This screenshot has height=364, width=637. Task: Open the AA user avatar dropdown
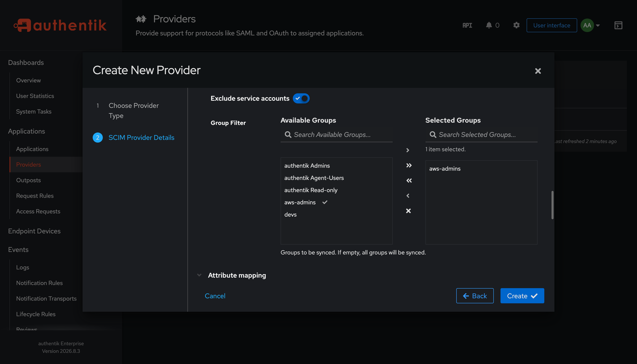pyautogui.click(x=590, y=25)
